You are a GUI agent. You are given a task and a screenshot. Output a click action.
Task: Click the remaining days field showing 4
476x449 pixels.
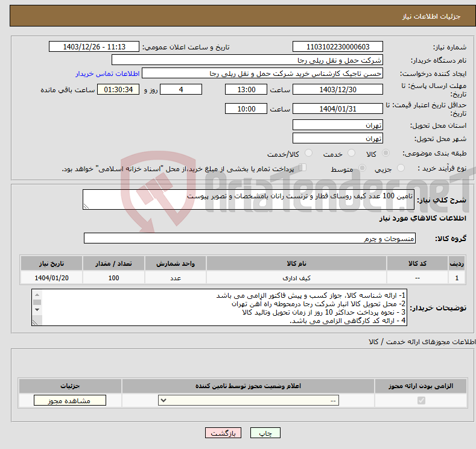click(181, 89)
